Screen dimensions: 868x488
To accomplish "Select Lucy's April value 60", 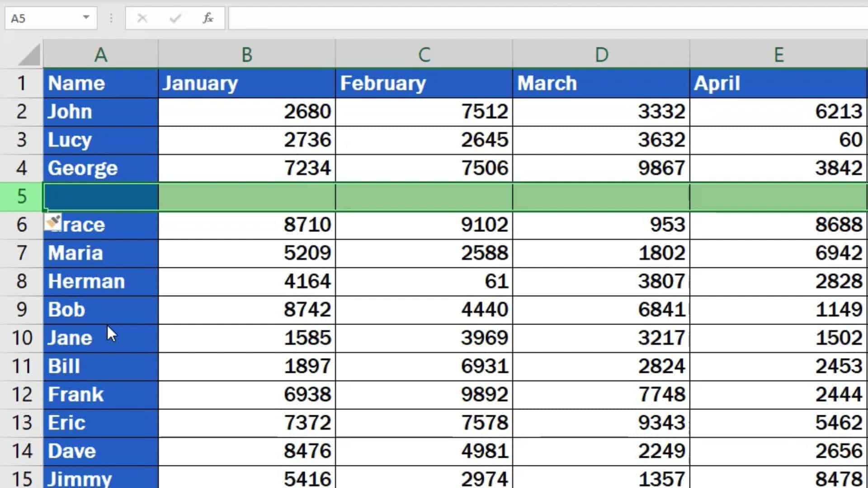I will click(778, 140).
